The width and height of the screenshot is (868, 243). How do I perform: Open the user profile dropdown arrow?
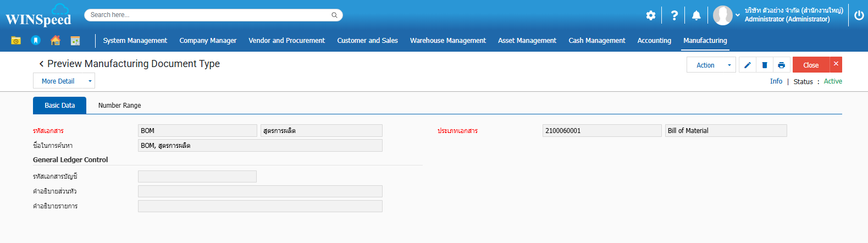point(738,15)
